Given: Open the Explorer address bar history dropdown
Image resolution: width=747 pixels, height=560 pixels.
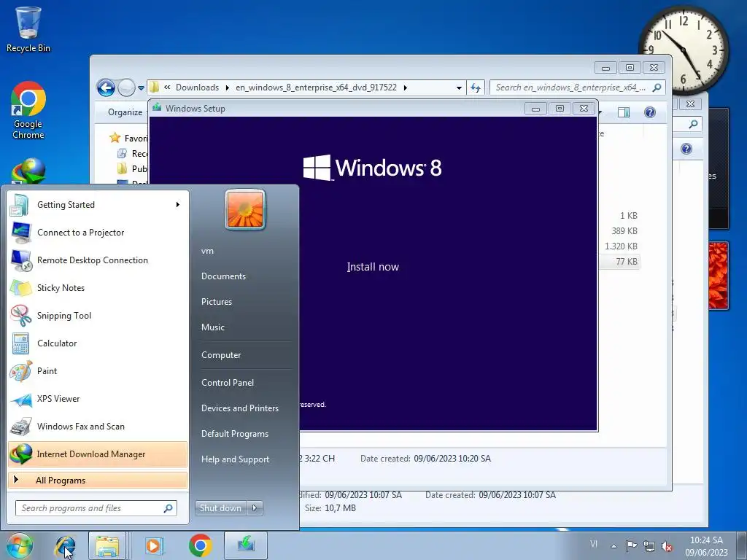Looking at the screenshot, I should tap(459, 87).
